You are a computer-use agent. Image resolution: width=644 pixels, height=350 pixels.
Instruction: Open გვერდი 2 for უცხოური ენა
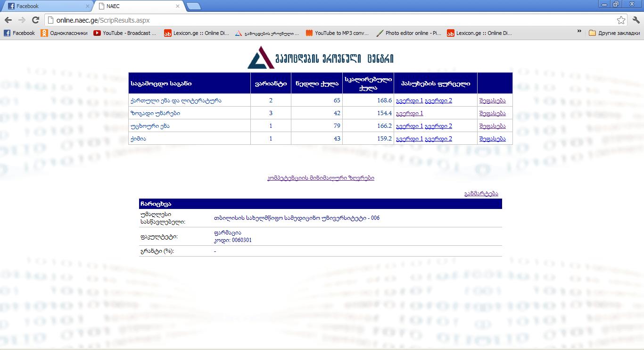point(438,126)
